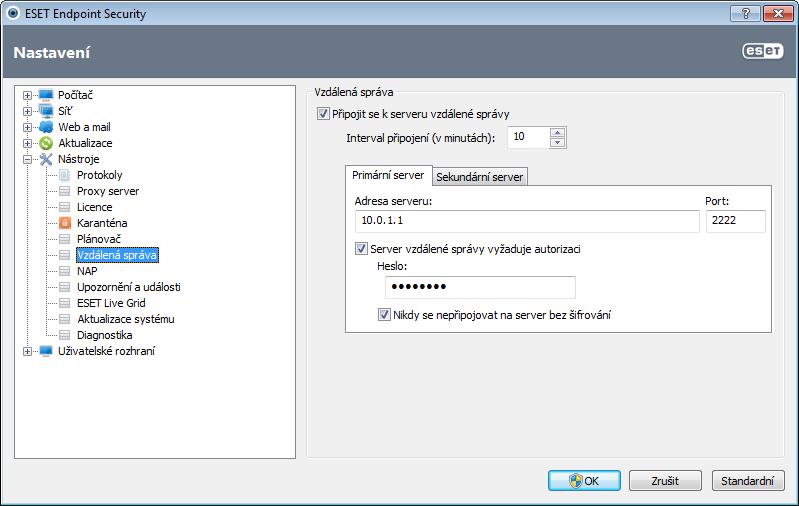Select ESET Live Grid label
Screen dimensions: 799x506
[111, 303]
